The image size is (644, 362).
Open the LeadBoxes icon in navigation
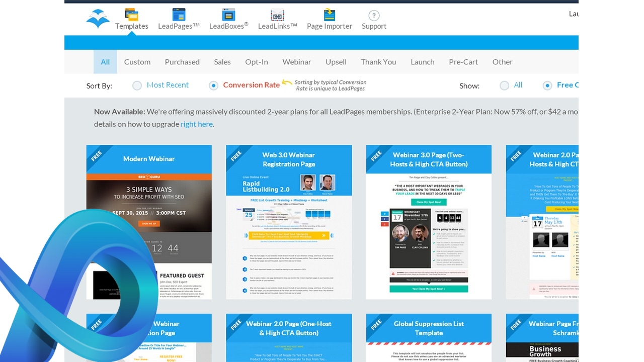(x=229, y=15)
